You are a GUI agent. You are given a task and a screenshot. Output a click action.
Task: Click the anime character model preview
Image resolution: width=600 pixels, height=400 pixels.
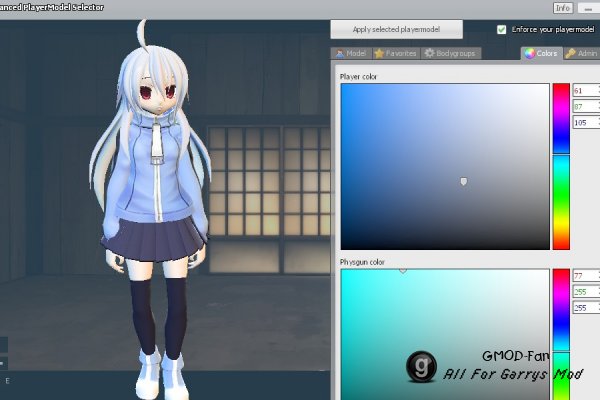[151, 209]
